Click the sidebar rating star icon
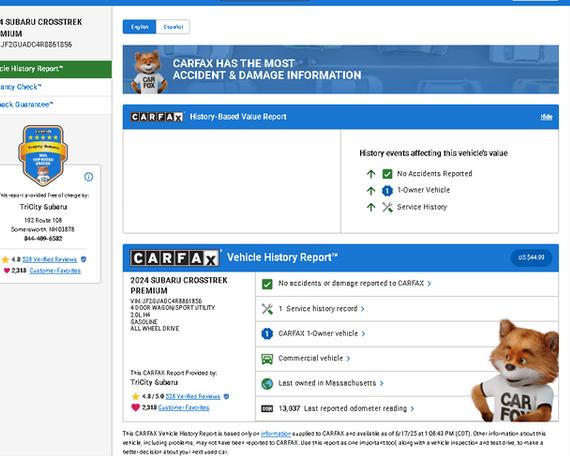Image resolution: width=570 pixels, height=456 pixels. pos(5,259)
